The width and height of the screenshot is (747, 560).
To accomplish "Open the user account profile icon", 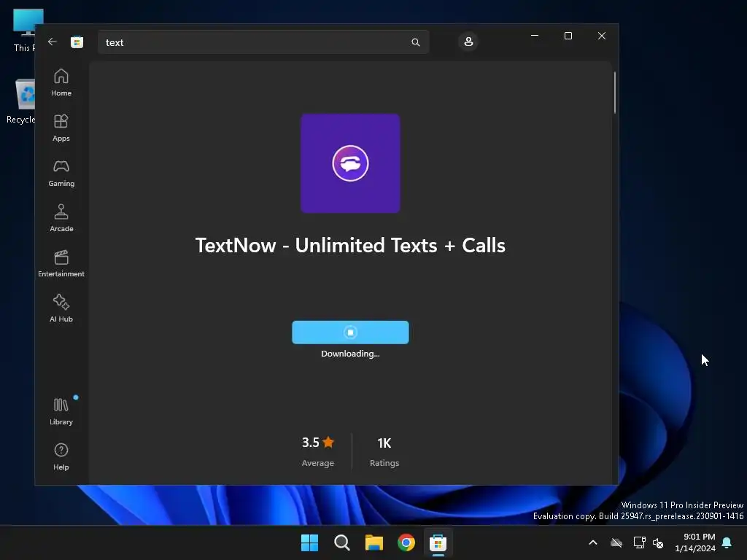I will tap(468, 42).
